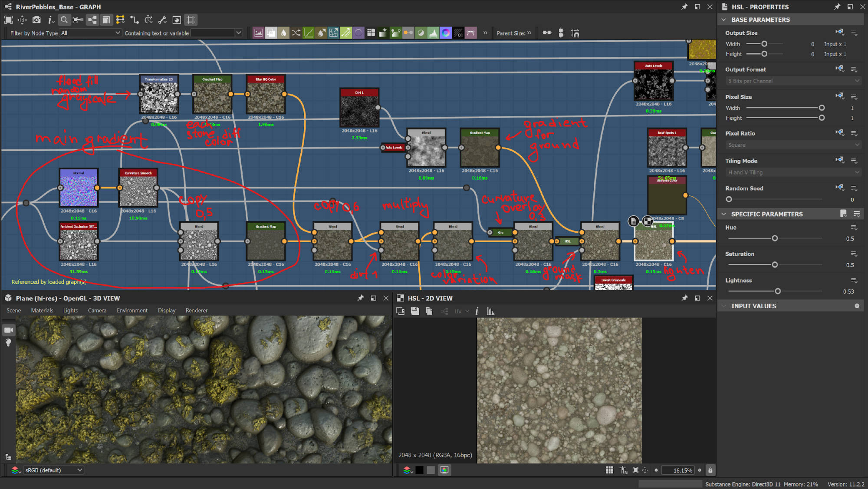Collapse the Specific Parameters section
Screen dimensions: 868x489
723,214
